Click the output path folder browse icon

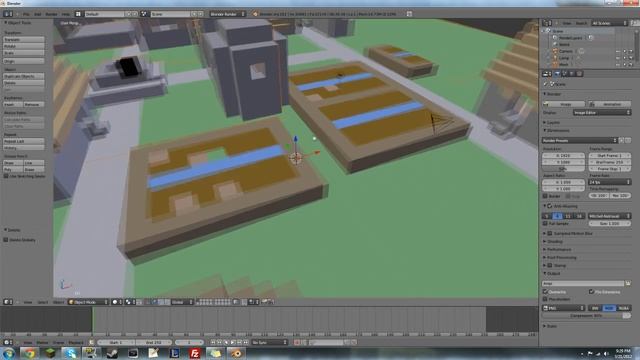(x=628, y=283)
